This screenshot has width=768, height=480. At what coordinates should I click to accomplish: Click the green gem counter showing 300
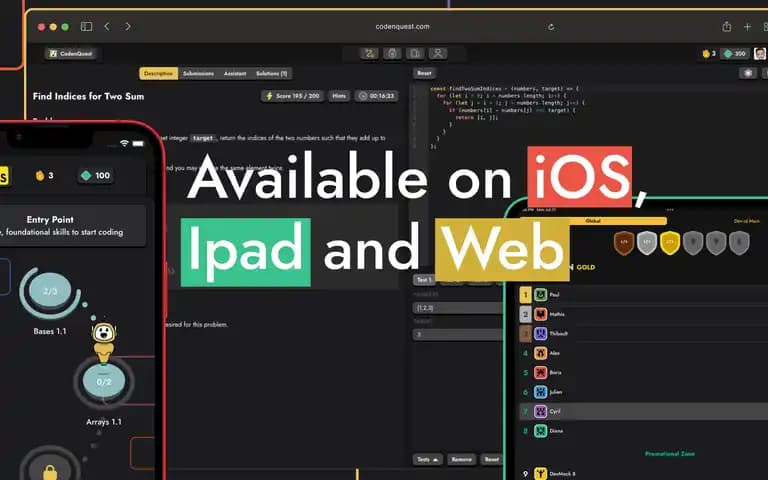coord(735,53)
